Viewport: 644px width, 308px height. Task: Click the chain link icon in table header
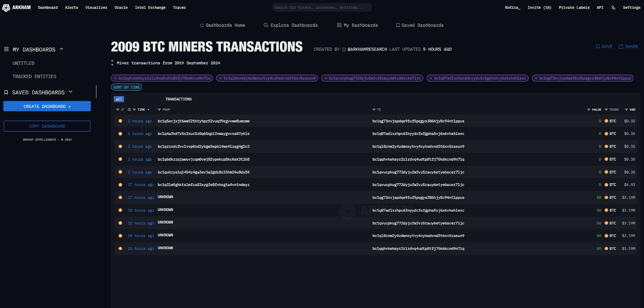click(x=123, y=110)
